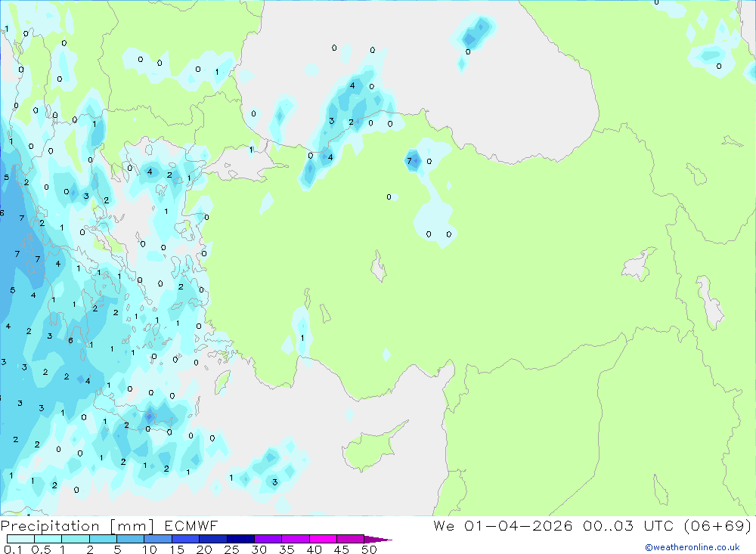
Task: Click the legend label '30'
Action: [259, 549]
